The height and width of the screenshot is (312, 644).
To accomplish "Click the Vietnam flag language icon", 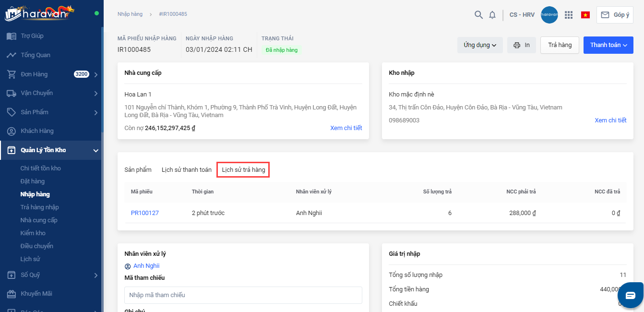I will pos(585,15).
